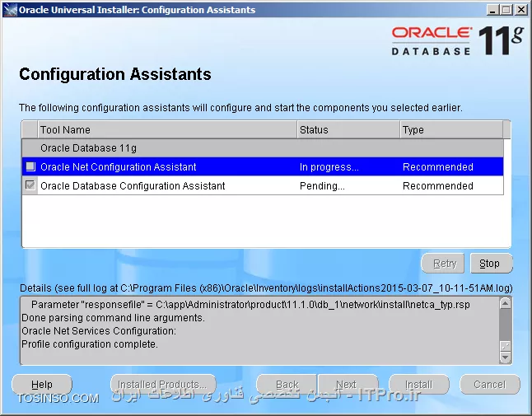Open Help

pos(42,385)
